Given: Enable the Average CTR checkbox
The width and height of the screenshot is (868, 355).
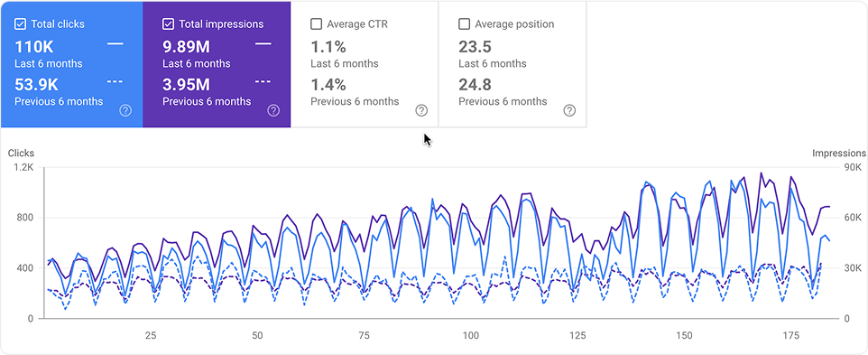Looking at the screenshot, I should point(316,23).
